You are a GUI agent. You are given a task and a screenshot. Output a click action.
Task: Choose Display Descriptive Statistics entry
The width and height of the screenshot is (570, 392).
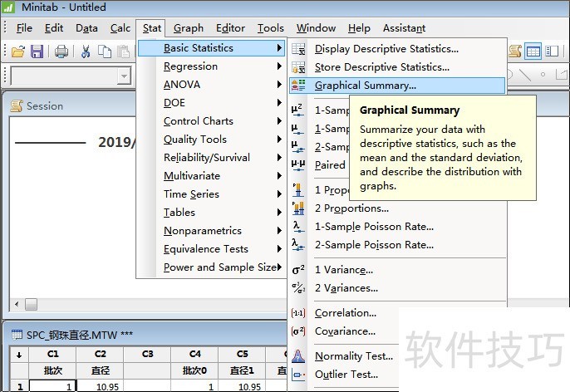[397, 49]
